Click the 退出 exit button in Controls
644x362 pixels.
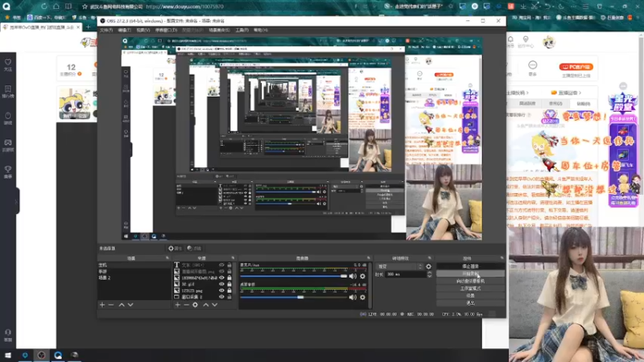[470, 303]
